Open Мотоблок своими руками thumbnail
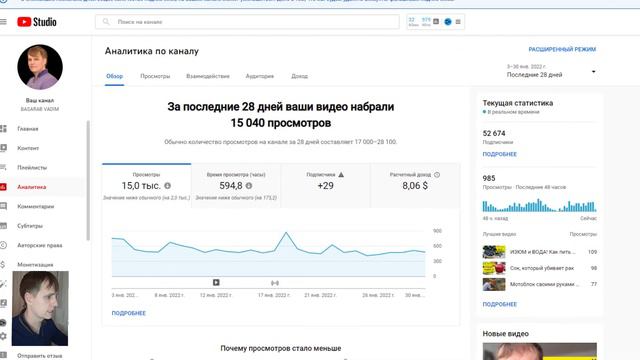Screen dimensions: 640x360 [x=494, y=284]
